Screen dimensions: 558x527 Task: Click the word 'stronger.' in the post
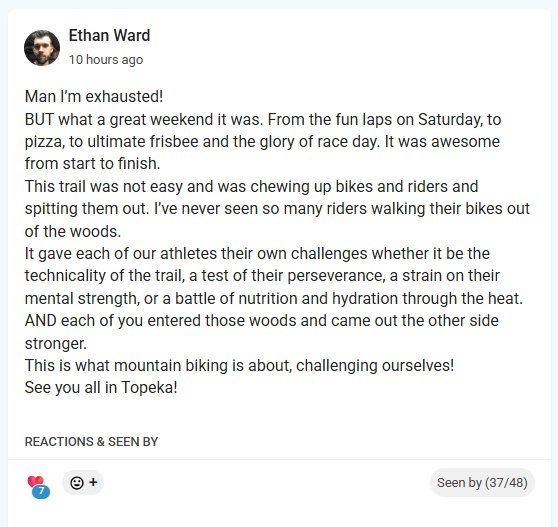pyautogui.click(x=56, y=344)
